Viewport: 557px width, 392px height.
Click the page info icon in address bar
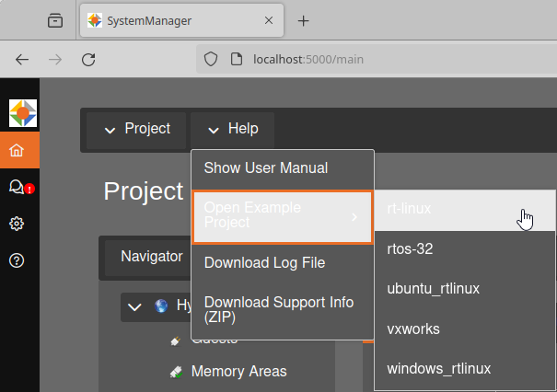coord(237,59)
